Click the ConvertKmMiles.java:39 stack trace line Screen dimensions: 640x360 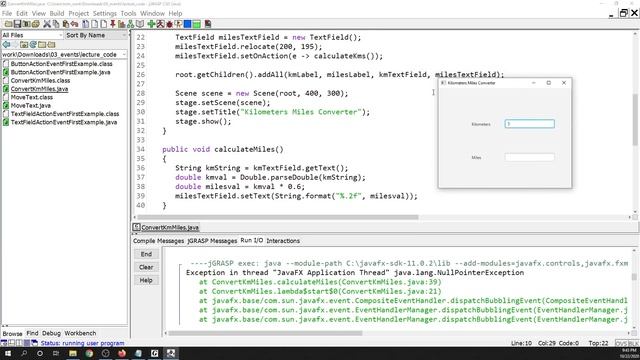(320, 282)
